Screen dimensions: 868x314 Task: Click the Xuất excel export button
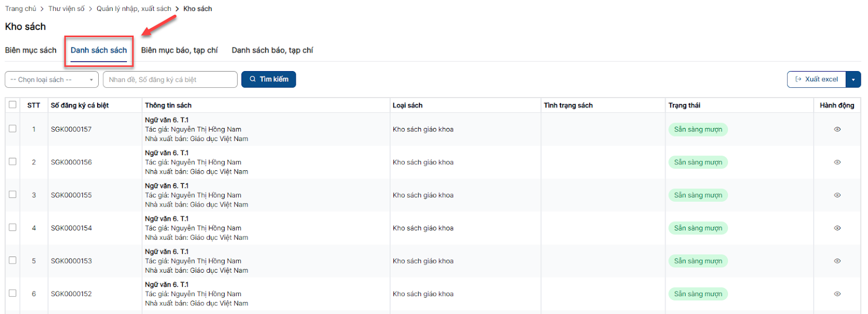pos(816,79)
